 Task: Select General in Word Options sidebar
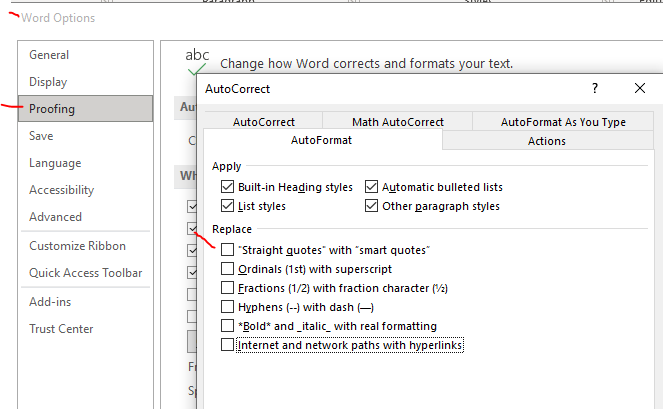coord(49,55)
